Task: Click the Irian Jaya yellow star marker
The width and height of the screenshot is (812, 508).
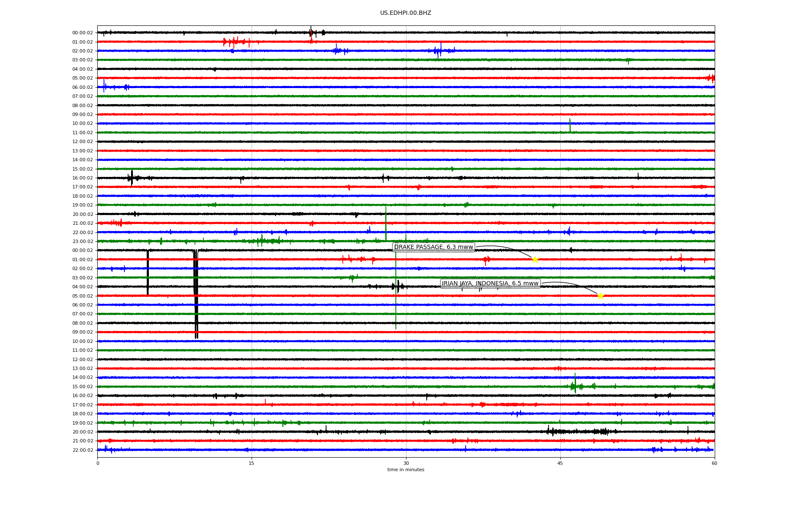Action: pyautogui.click(x=600, y=296)
